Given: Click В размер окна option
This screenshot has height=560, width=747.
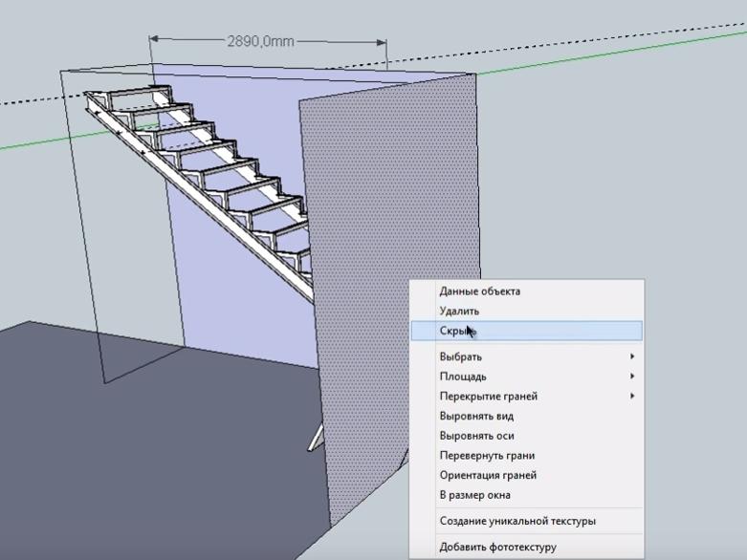Looking at the screenshot, I should 474,495.
